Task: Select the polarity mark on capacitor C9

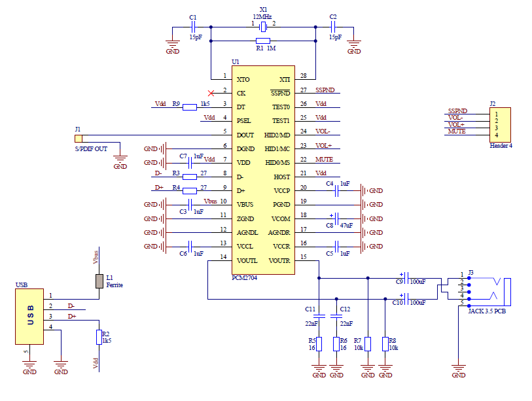Action: pyautogui.click(x=400, y=274)
